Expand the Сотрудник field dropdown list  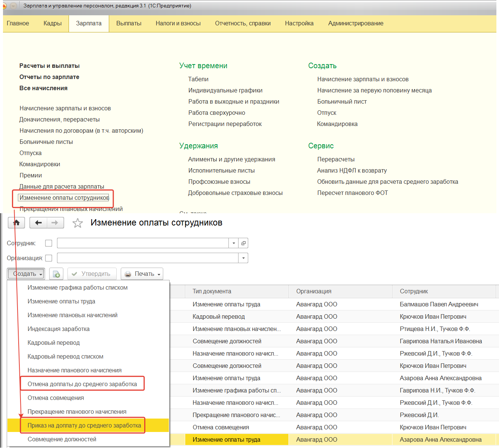pos(234,243)
